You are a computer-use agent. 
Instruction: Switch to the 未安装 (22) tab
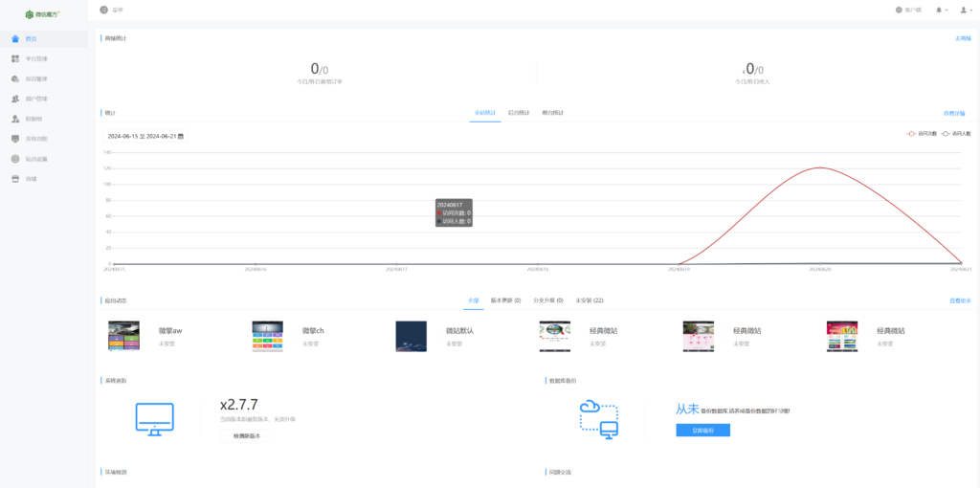click(589, 300)
